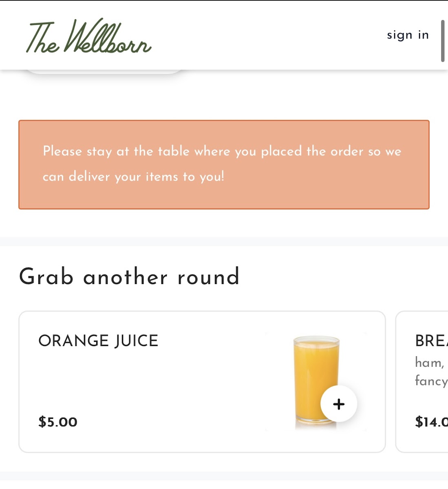Click the gray divider above "Grab another round"
Viewport: 448px width, 489px height.
(224, 241)
